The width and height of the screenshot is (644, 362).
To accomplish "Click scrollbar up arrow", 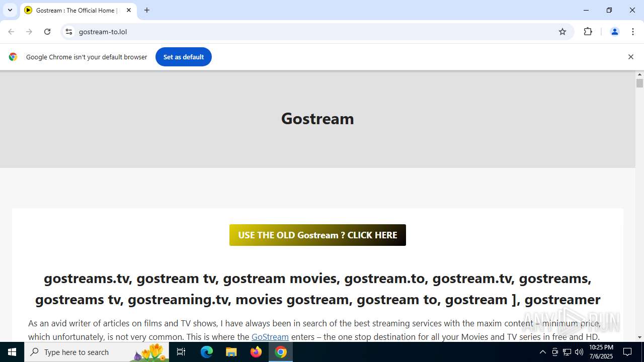I will point(639,74).
